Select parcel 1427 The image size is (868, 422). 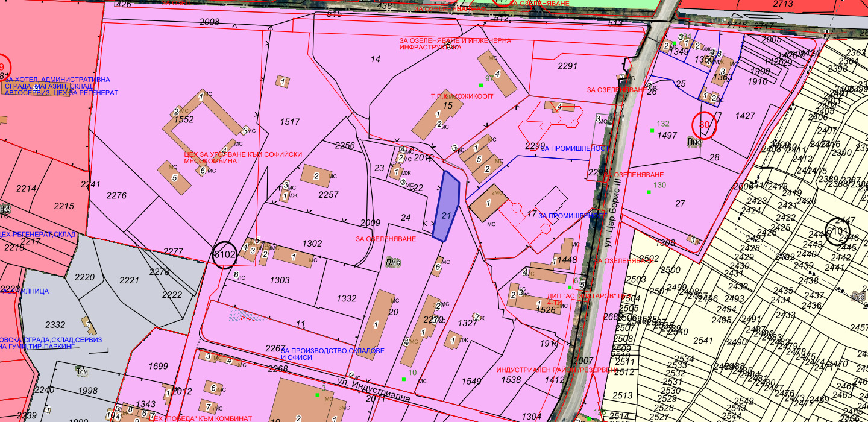(745, 116)
